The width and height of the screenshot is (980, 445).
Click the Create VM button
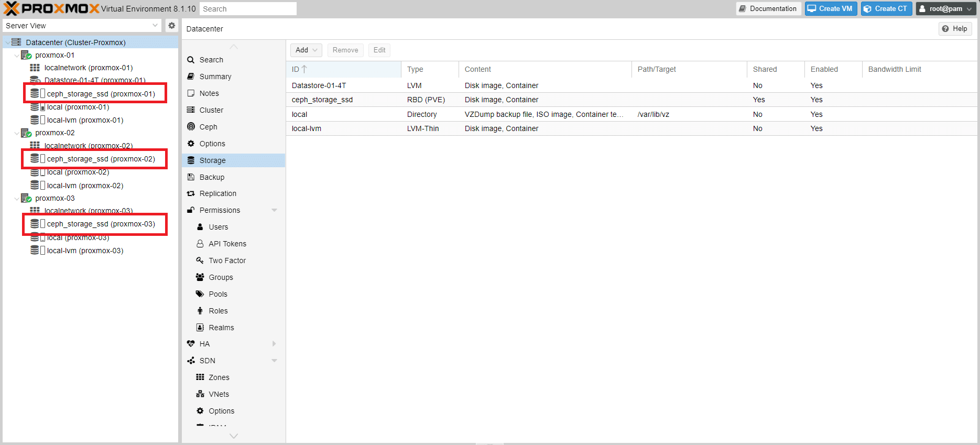[831, 8]
